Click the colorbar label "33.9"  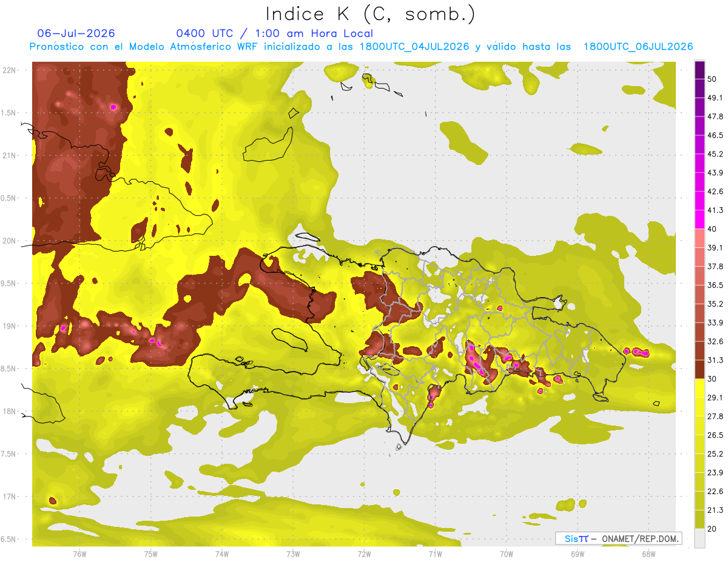coord(715,323)
